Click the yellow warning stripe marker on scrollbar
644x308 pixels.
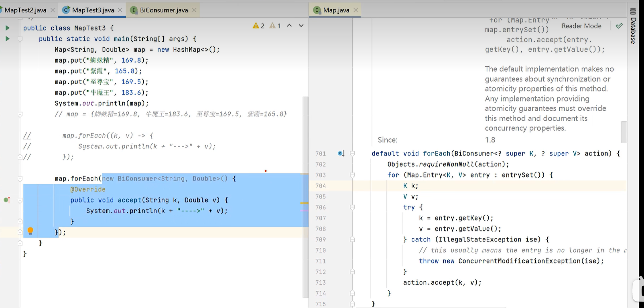click(305, 203)
